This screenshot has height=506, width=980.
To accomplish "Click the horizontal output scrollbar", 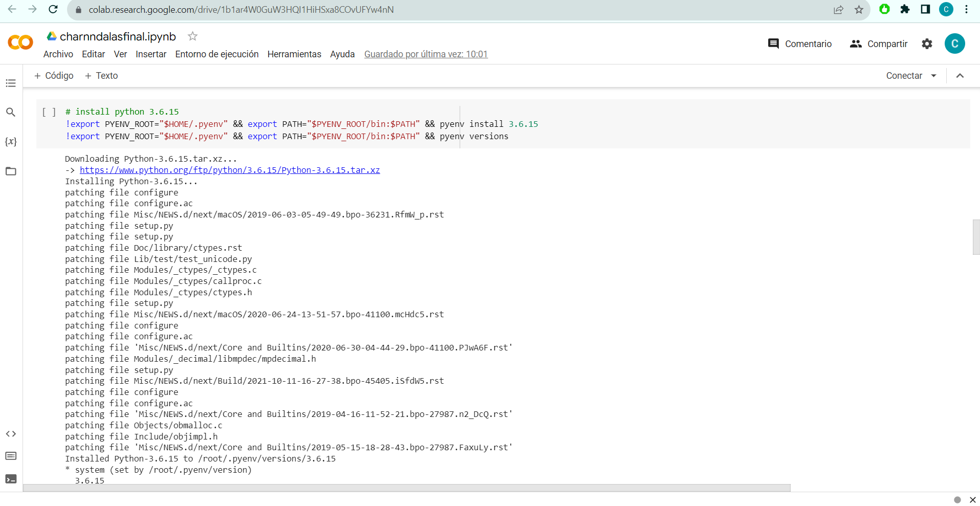I will click(x=407, y=488).
